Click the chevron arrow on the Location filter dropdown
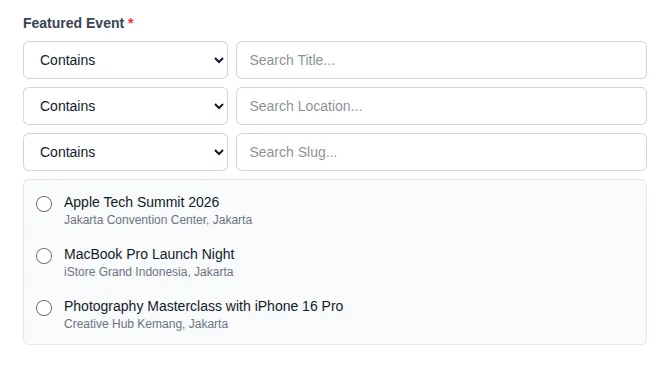The width and height of the screenshot is (670, 377). (219, 106)
